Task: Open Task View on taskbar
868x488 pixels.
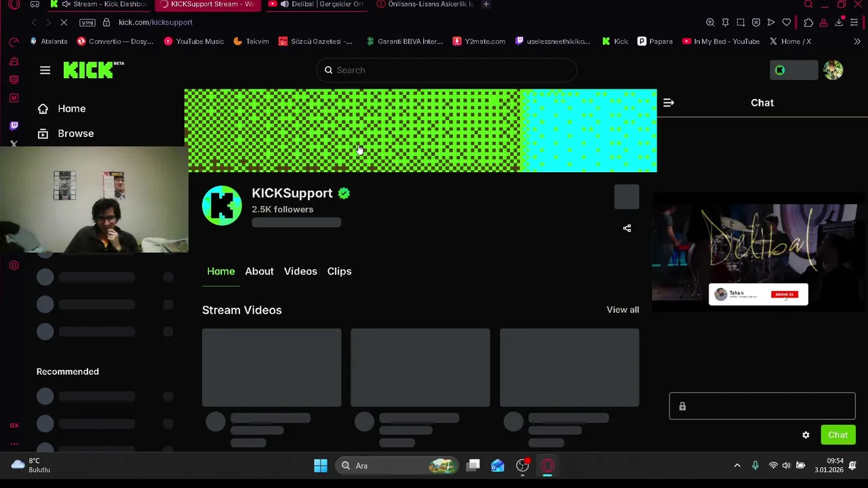Action: 473,466
